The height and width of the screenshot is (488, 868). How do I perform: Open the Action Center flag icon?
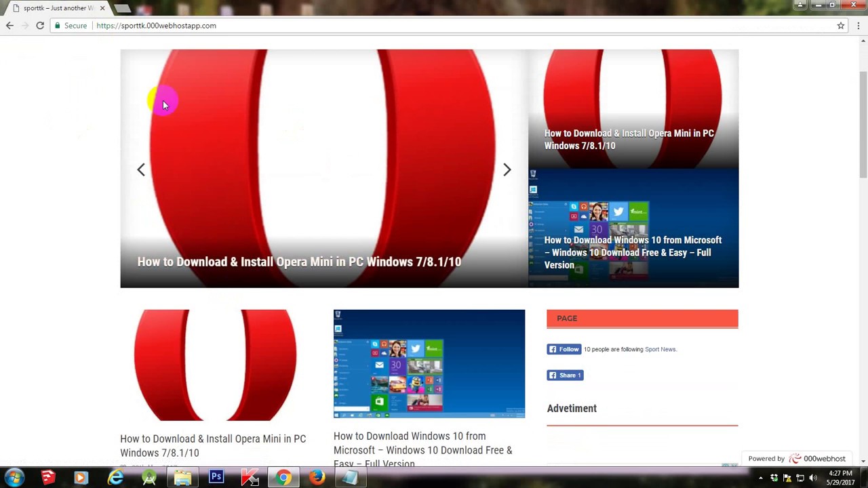[x=787, y=479]
